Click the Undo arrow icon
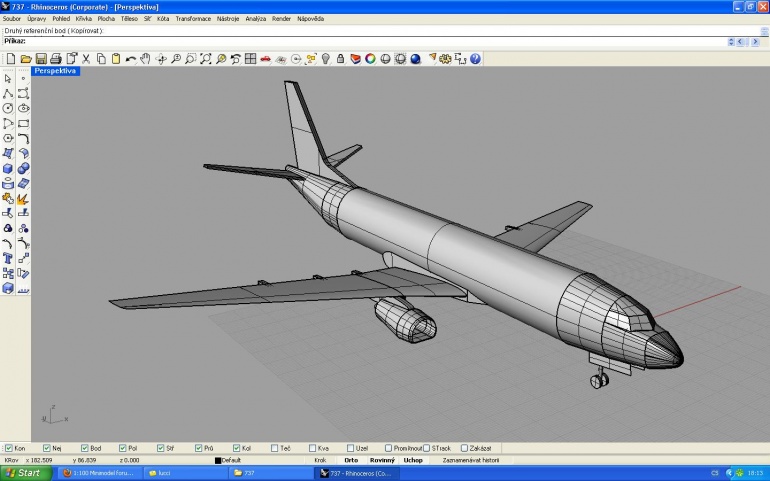The image size is (770, 481). tap(131, 59)
